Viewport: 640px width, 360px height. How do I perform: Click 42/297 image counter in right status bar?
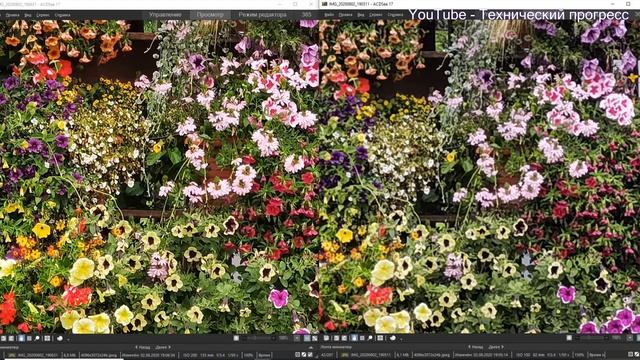tap(327, 355)
